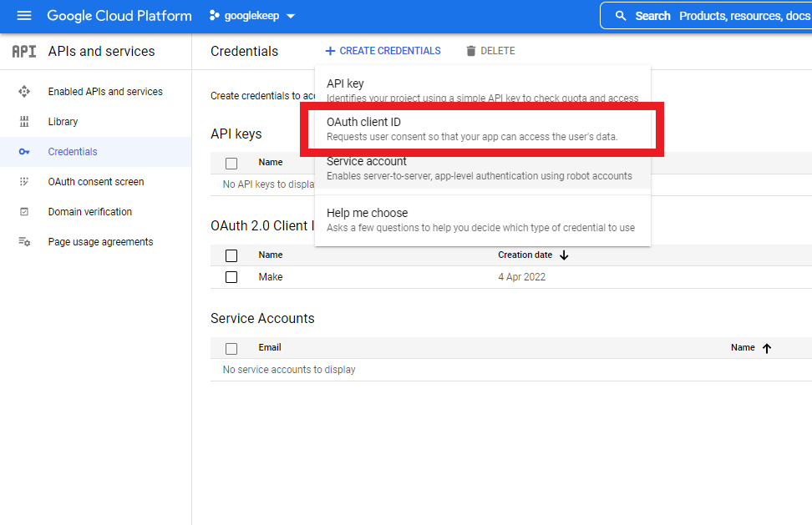
Task: Click the trash icon beside Delete
Action: 470,51
